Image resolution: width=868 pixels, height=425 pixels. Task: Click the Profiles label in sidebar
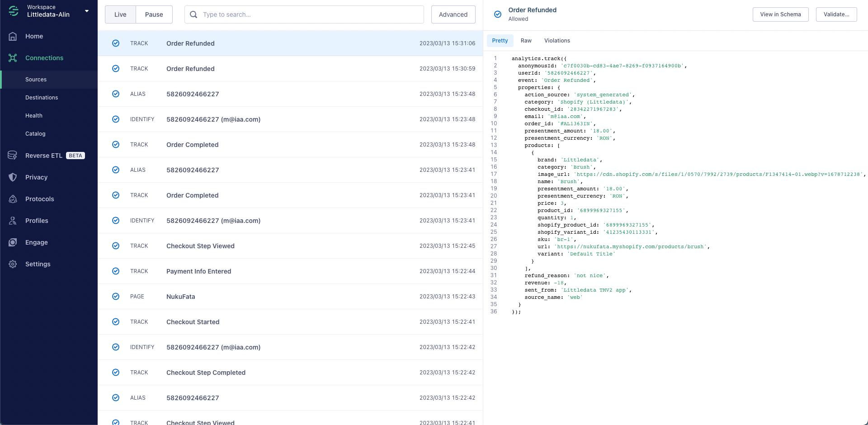pos(37,221)
